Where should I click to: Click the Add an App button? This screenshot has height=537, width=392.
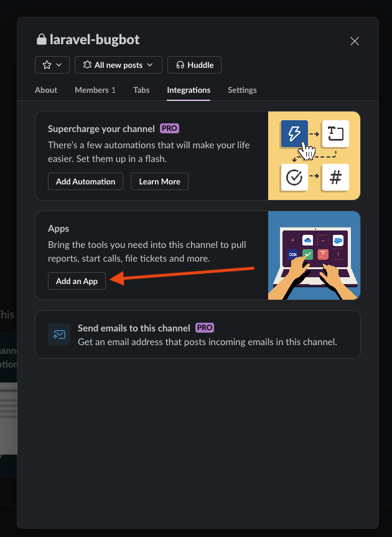click(x=77, y=281)
